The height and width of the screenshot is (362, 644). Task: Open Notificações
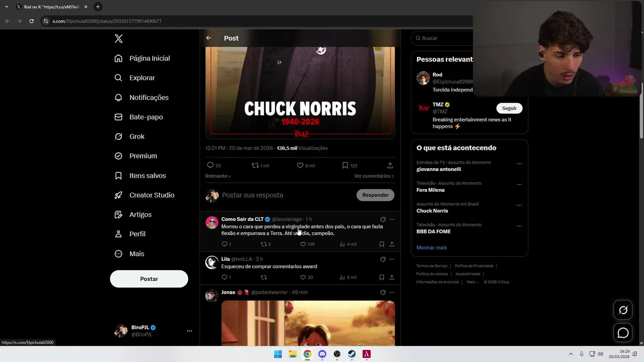click(141, 98)
